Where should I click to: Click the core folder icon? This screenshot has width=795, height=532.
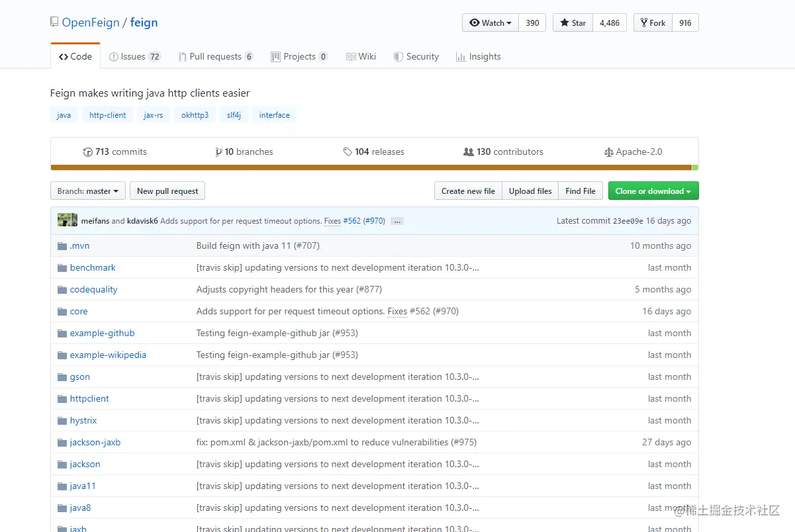(x=62, y=311)
